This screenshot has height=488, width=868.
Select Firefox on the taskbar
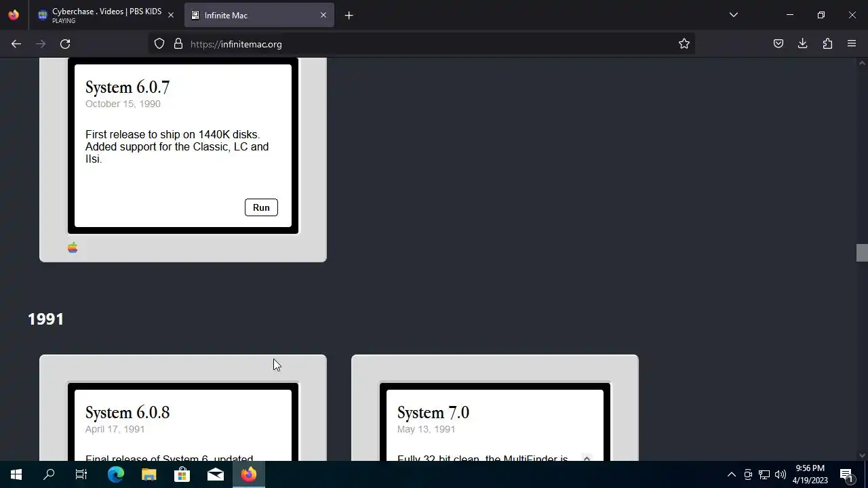tap(248, 474)
